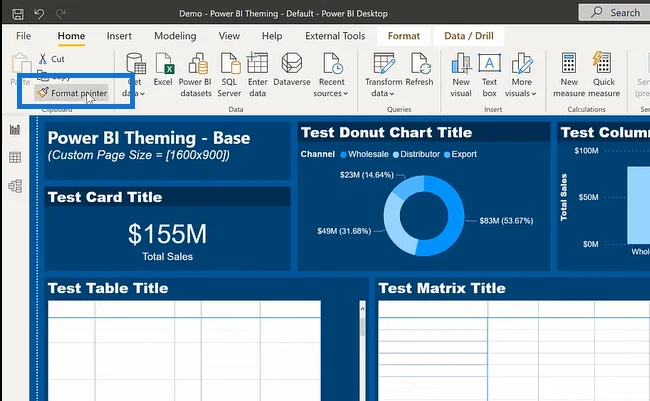Select the Test Table Title heading

108,288
